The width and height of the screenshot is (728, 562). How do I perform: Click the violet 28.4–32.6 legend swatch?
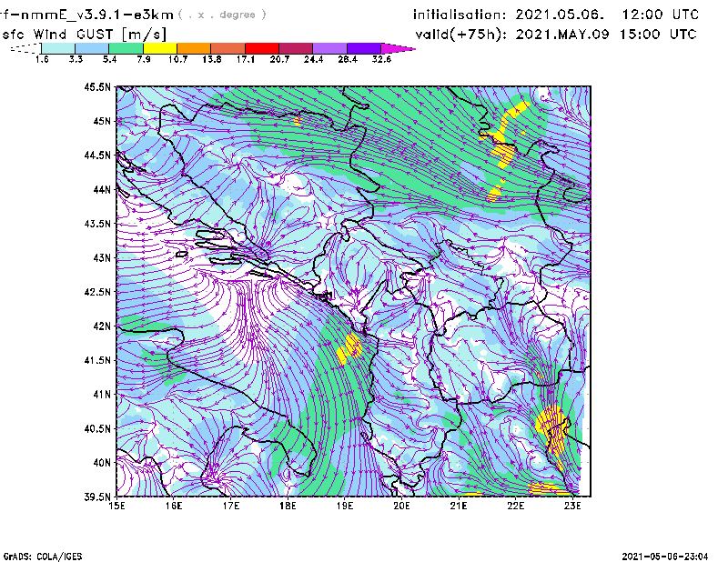click(x=363, y=48)
